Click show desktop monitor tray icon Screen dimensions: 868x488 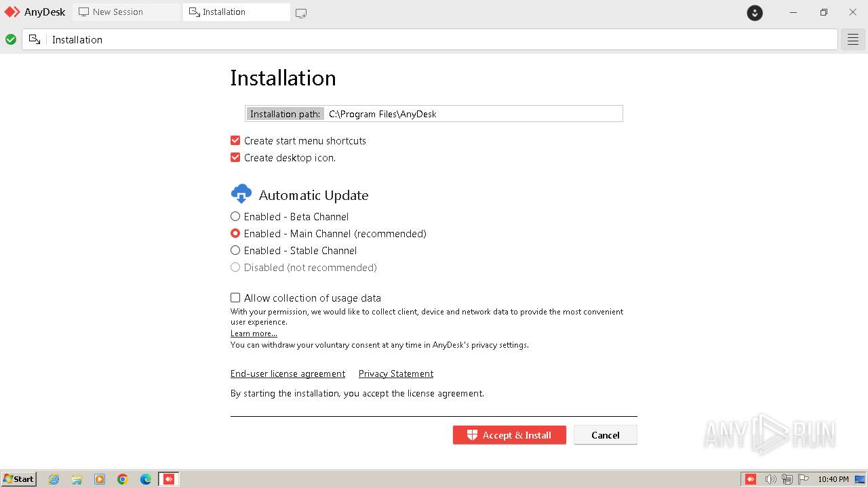859,479
